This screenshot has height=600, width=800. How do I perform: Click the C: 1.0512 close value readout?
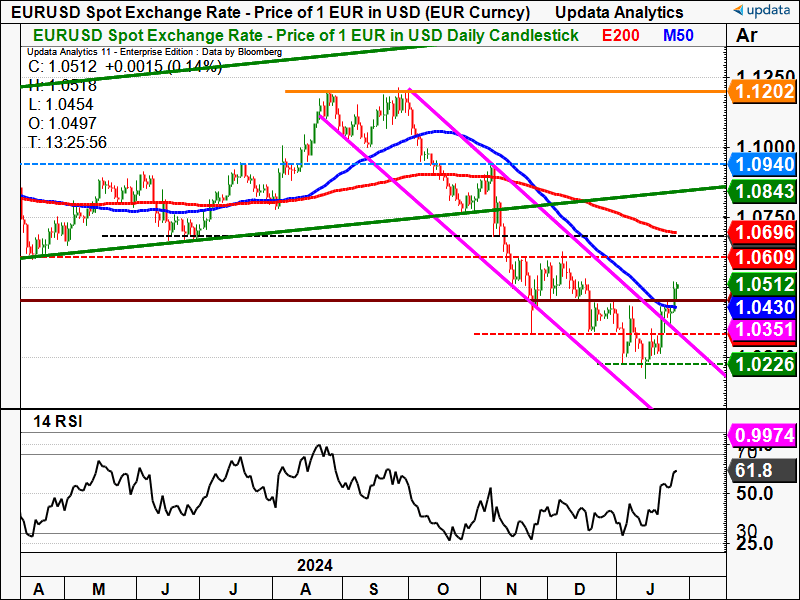pyautogui.click(x=62, y=67)
